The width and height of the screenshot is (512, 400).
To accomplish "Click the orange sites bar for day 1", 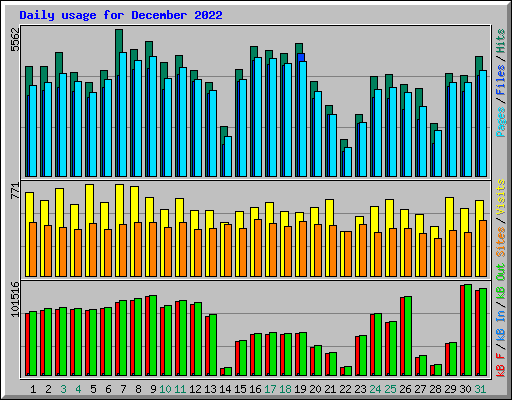I will (33, 249).
